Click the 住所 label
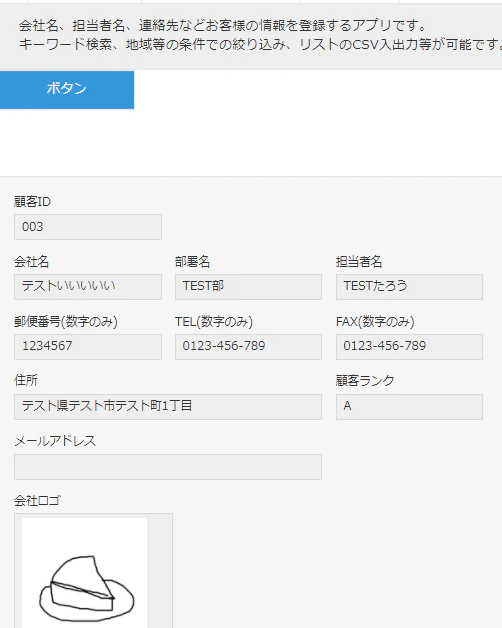The width and height of the screenshot is (502, 628). click(26, 380)
